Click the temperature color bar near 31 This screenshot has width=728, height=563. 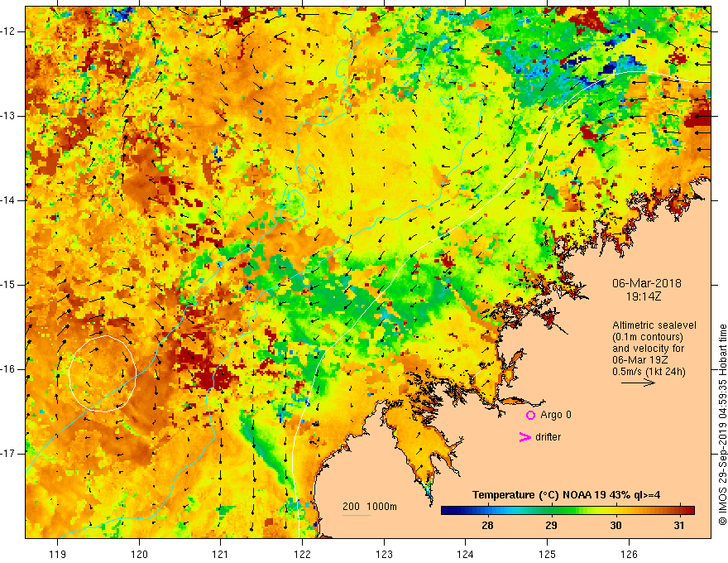[x=680, y=511]
